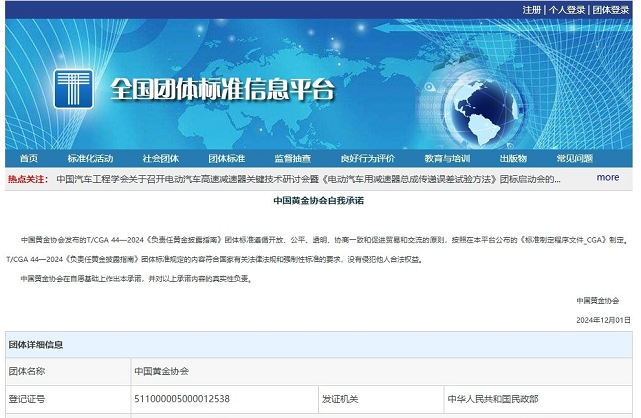This screenshot has height=418, width=641.
Task: Open the 团体标准 navigation item
Action: point(226,158)
